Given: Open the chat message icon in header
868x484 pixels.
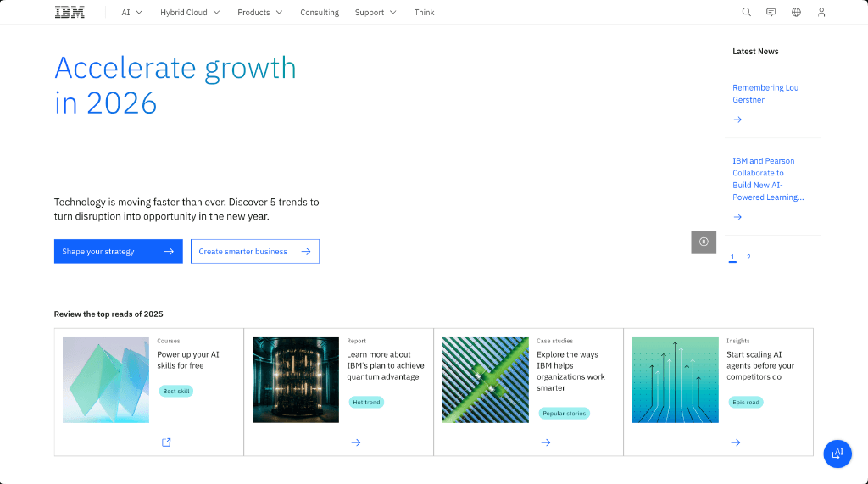Looking at the screenshot, I should [x=771, y=12].
